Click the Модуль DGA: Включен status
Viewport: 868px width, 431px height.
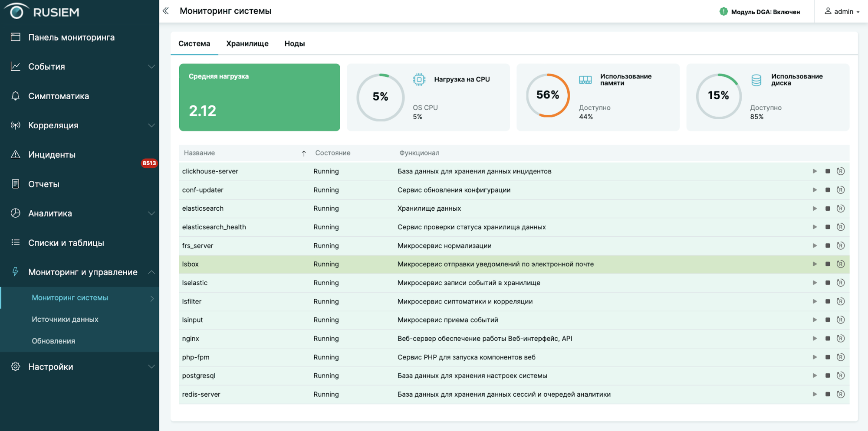(x=766, y=12)
